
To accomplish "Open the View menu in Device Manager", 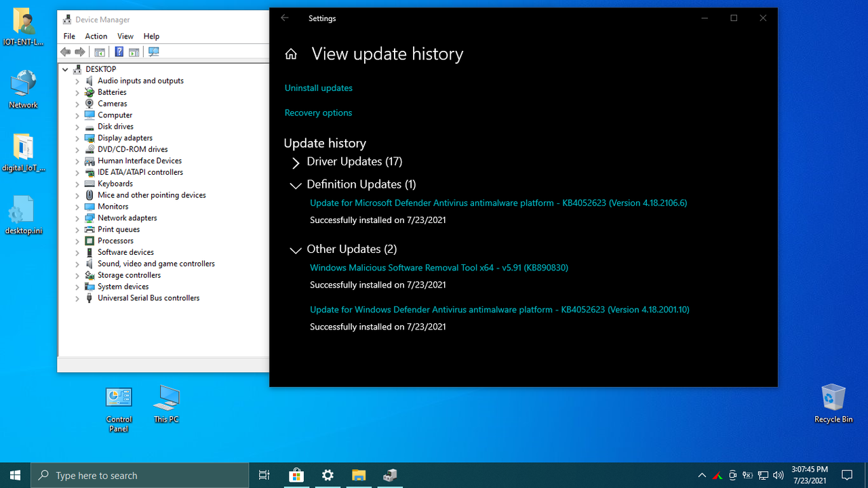I will (x=125, y=36).
